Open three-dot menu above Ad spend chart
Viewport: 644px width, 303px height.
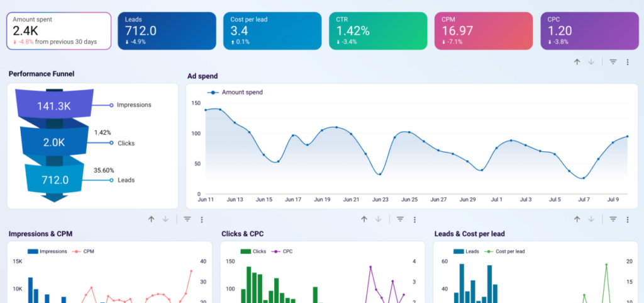[x=628, y=62]
